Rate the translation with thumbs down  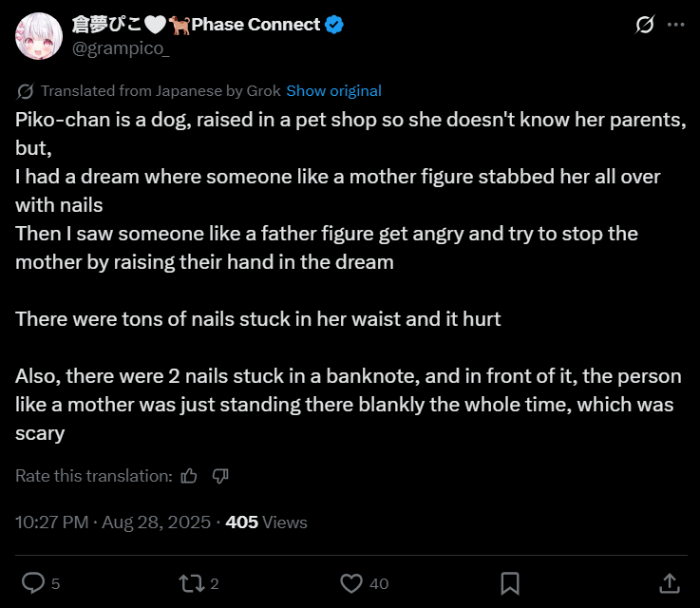tap(220, 476)
